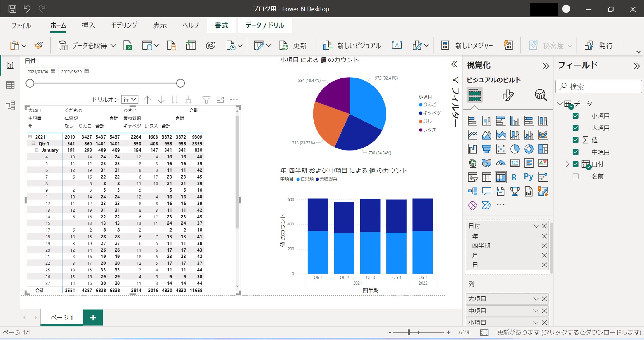The height and width of the screenshot is (340, 644).
Task: Uncheck the 中項目 field checkbox
Action: 576,152
